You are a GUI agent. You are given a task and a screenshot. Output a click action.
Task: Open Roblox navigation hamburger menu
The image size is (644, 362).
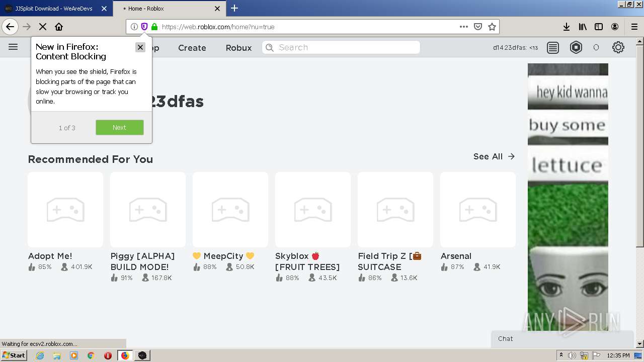[x=13, y=47]
